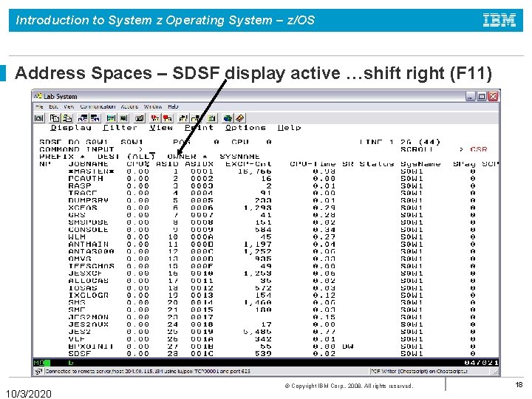Select the ANTMAIN job name
Screen dimensions: 532x399
88,245
